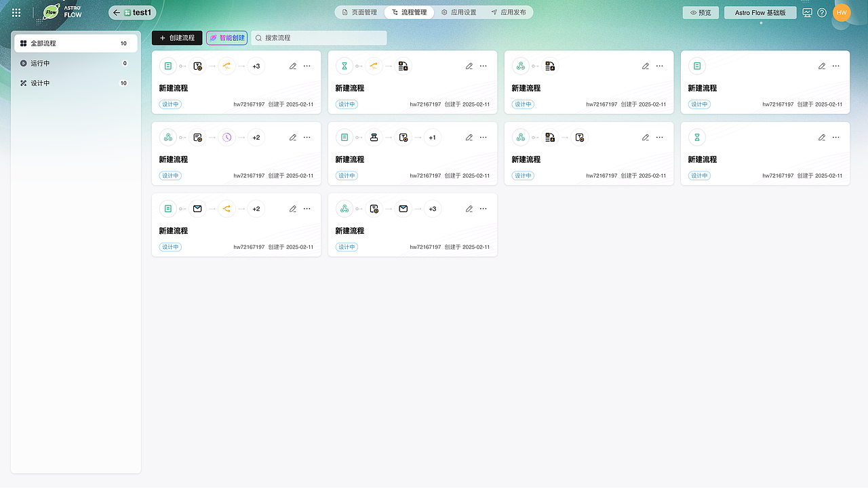Click the help question mark icon in top bar
This screenshot has height=488, width=868.
[821, 12]
